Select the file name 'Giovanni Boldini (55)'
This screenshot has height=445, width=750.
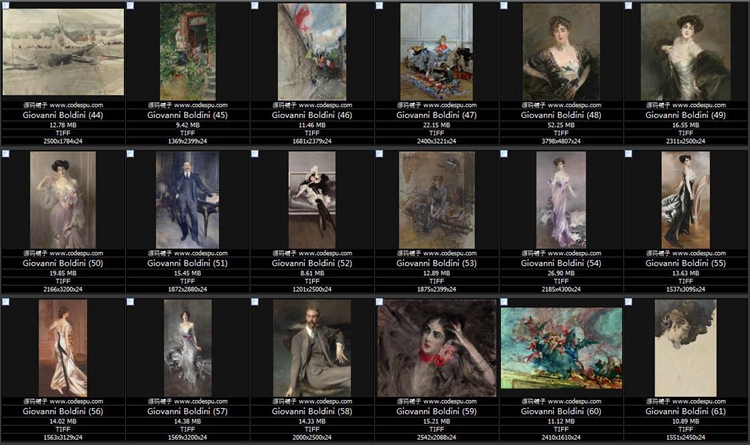click(x=685, y=263)
